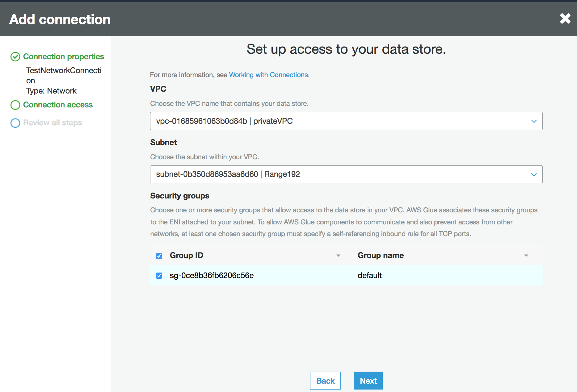
Task: Click the Review all steps circle icon
Action: click(x=15, y=123)
